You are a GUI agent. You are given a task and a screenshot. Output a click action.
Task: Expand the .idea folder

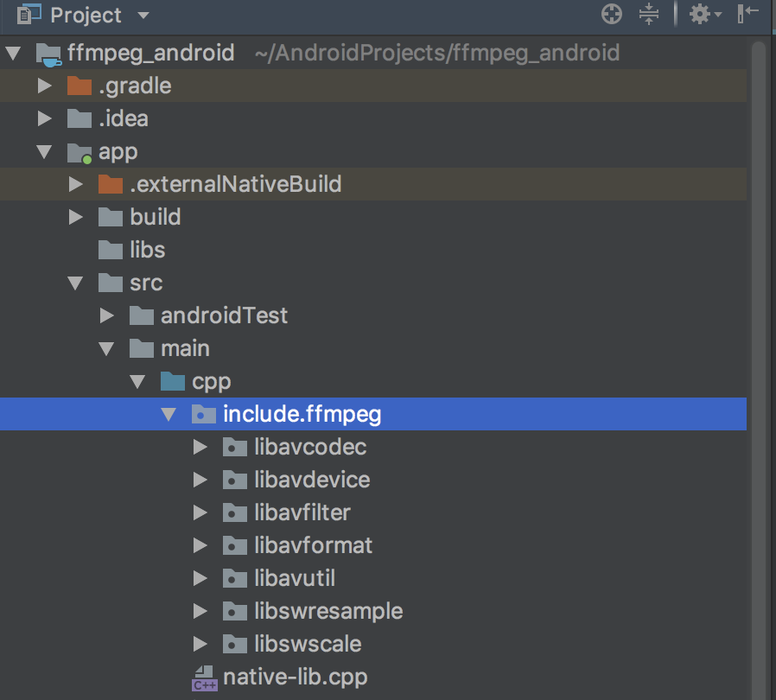pos(45,118)
